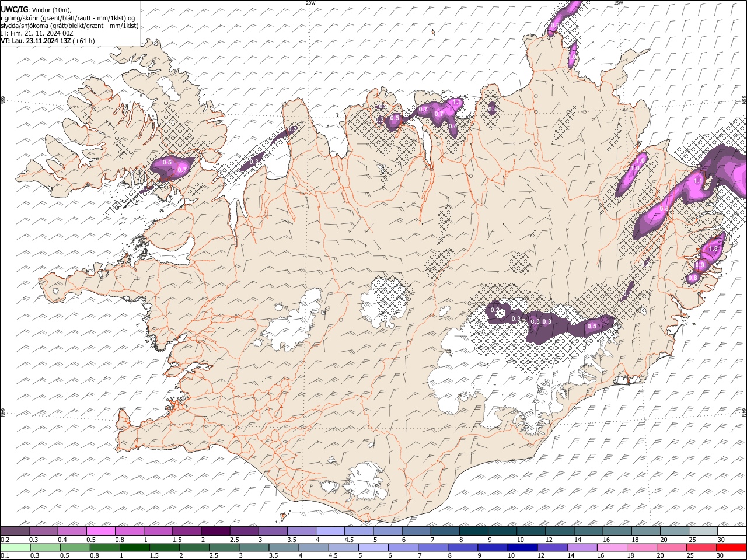Select the '2.5' label under the top legend
Viewport: 747px width, 560px height.
coord(235,540)
